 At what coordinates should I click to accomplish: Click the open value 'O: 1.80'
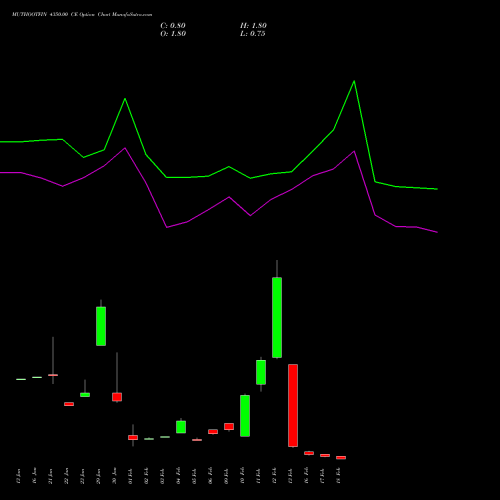click(173, 34)
